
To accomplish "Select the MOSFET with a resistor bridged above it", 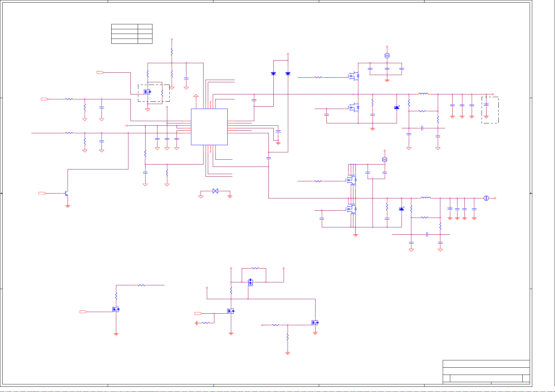I will 250,282.
